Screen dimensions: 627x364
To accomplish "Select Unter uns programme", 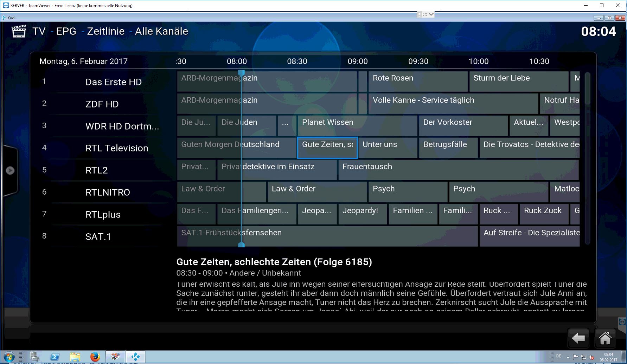I will pos(388,148).
